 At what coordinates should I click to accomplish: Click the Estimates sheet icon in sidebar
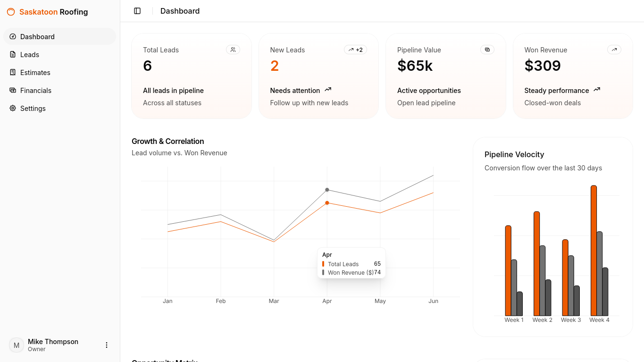(13, 72)
